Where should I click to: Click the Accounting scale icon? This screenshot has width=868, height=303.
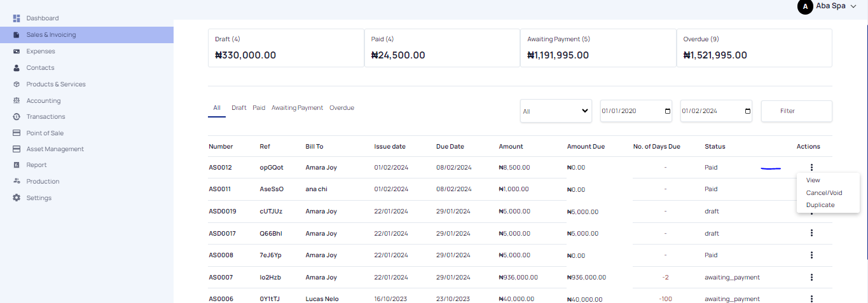tap(17, 100)
